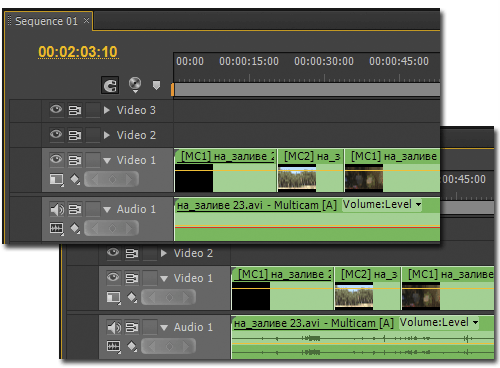Collapse front window Audio 1 track triangle
Screen dimensions: 500x368
107,210
